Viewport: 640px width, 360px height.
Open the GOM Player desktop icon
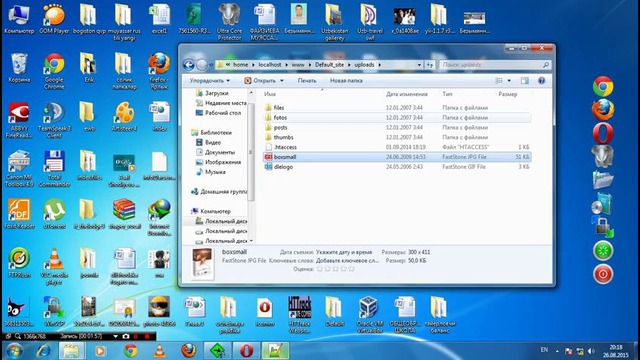(x=54, y=19)
